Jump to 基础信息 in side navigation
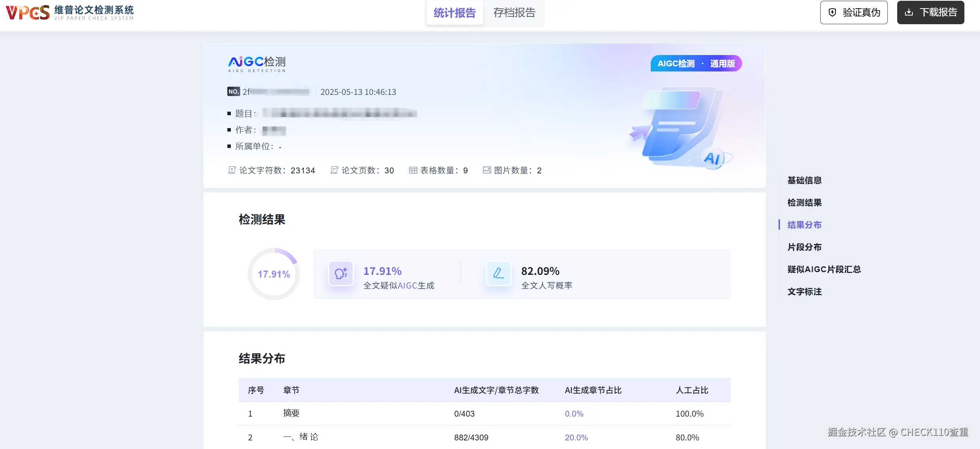This screenshot has height=449, width=980. pos(804,180)
